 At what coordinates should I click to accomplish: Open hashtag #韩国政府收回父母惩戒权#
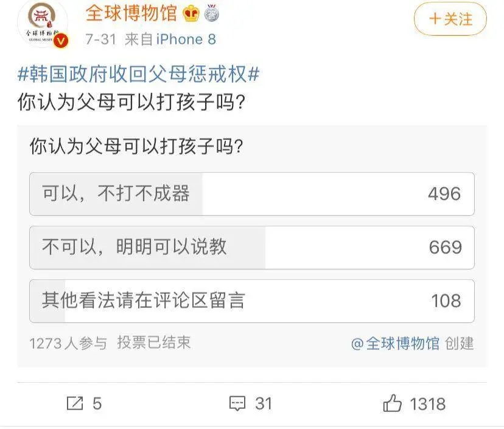coord(139,74)
